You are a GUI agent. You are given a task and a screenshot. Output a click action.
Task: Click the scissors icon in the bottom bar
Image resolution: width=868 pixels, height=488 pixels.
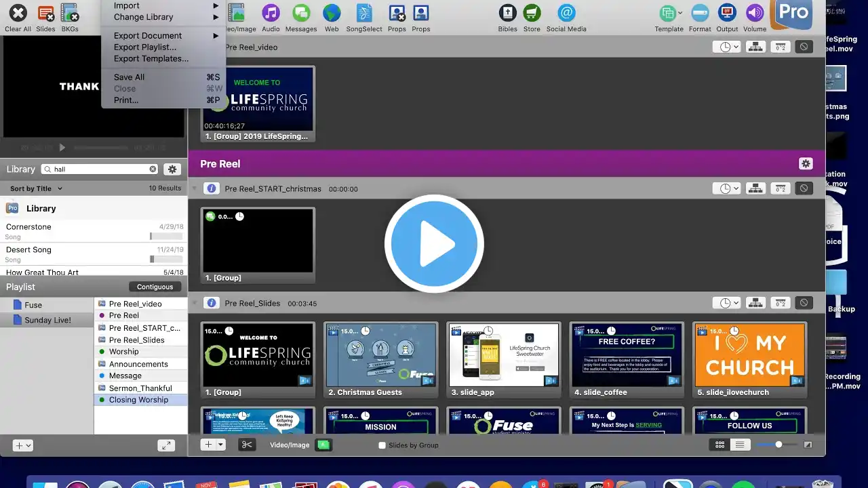pos(246,445)
